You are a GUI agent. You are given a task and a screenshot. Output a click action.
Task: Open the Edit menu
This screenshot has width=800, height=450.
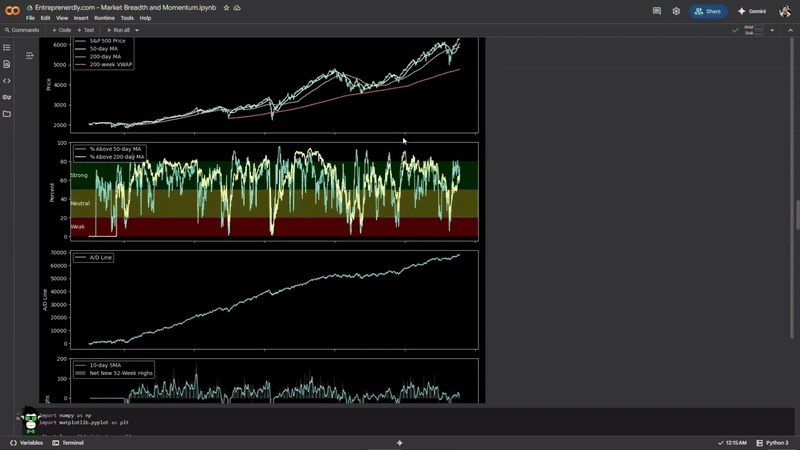click(45, 18)
